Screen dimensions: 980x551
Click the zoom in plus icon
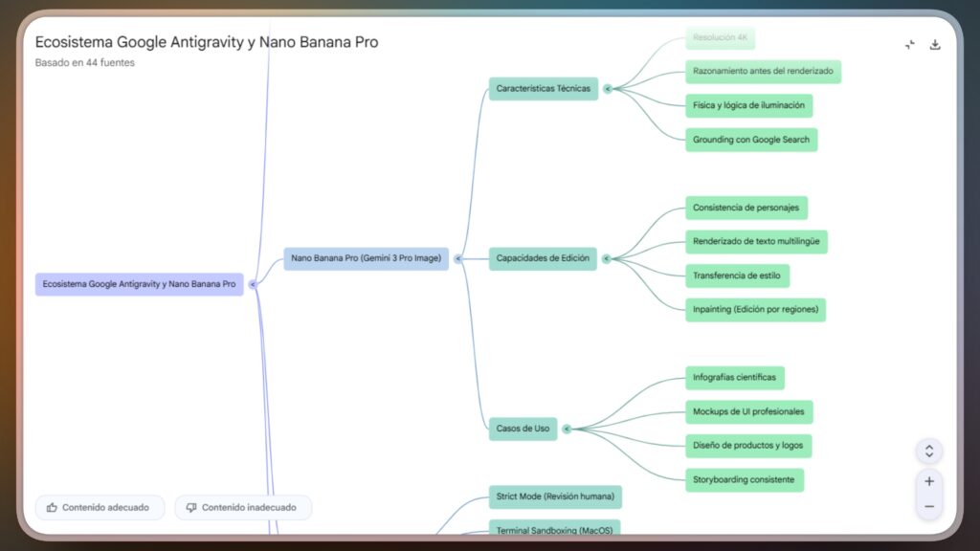[928, 481]
